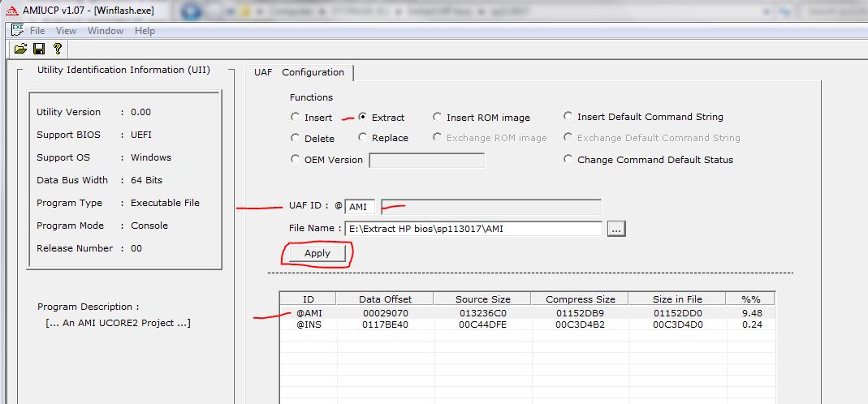Open the File menu

click(37, 31)
